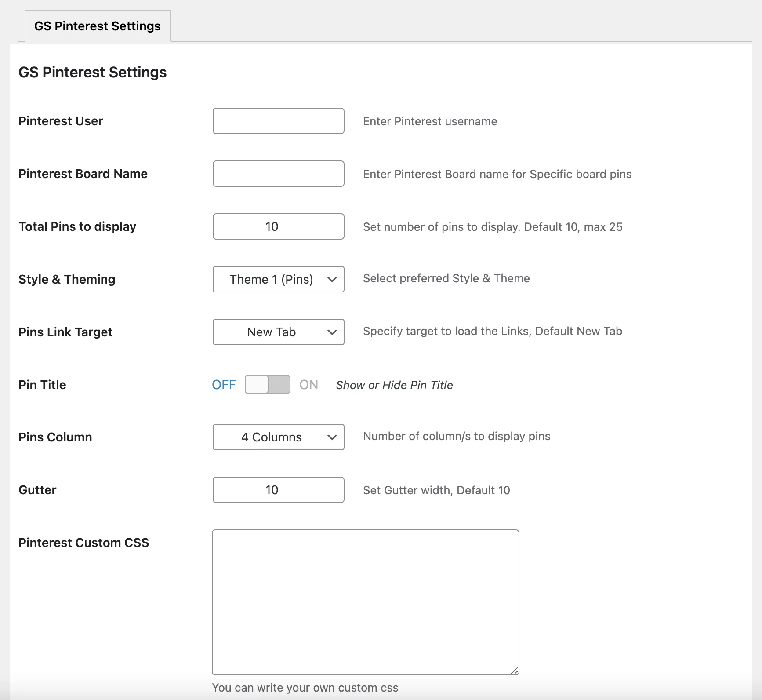Click the 'Total Pins to display' label
Viewport: 762px width, 700px height.
(77, 226)
